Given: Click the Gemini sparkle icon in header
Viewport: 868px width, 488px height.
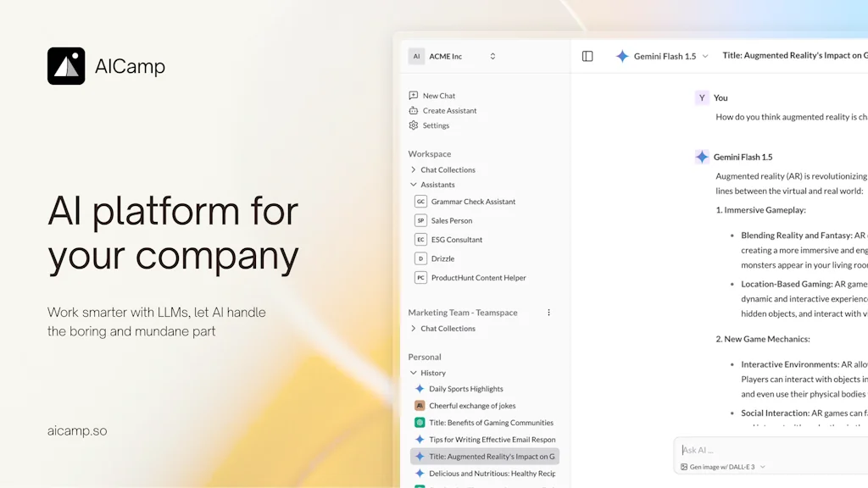Looking at the screenshot, I should click(622, 56).
